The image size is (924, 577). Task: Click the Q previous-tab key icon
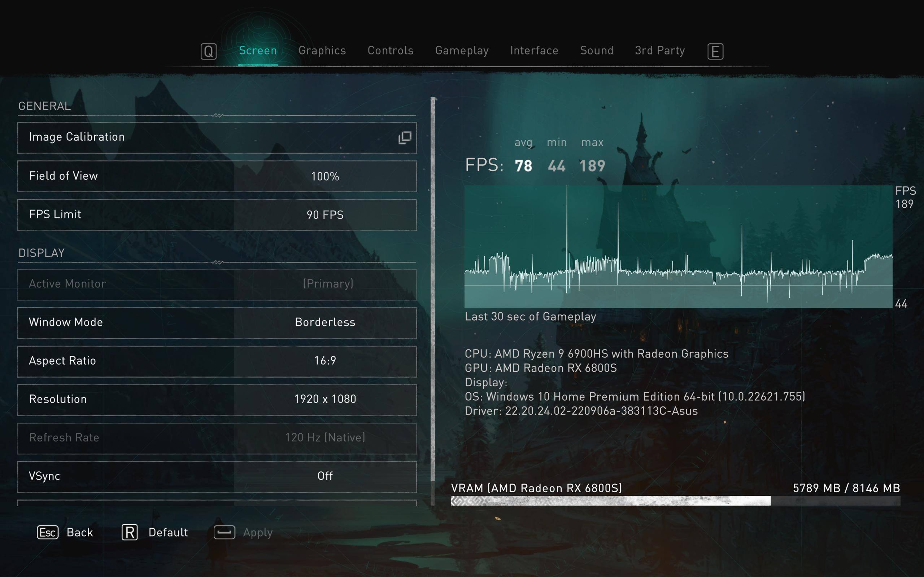tap(209, 51)
